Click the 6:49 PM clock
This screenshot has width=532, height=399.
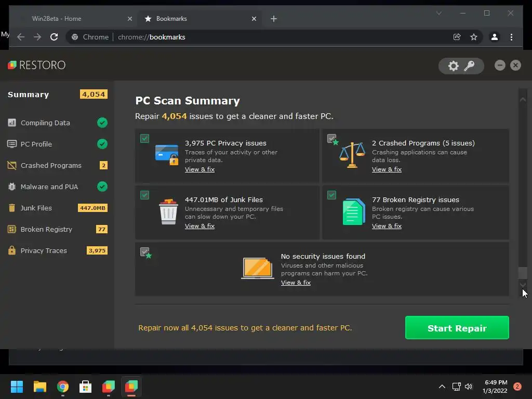[x=495, y=382]
